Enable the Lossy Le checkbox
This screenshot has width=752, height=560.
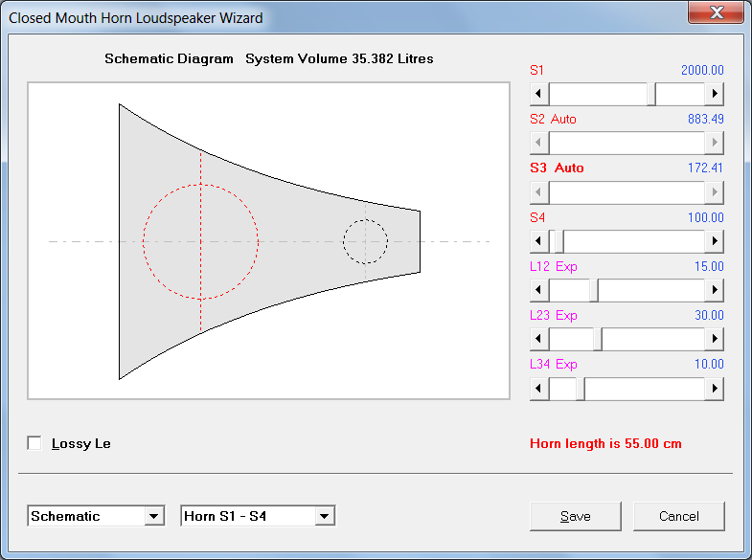click(34, 443)
